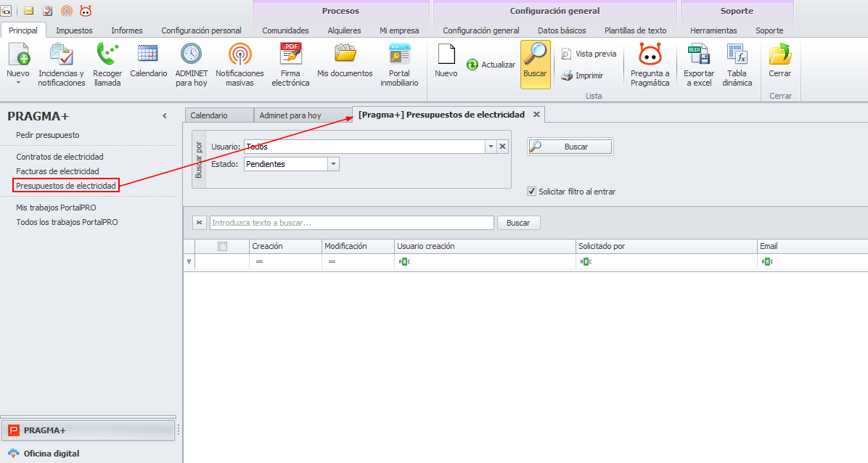The width and height of the screenshot is (868, 463).
Task: Click the first icon in the quick access bar
Action: point(6,10)
